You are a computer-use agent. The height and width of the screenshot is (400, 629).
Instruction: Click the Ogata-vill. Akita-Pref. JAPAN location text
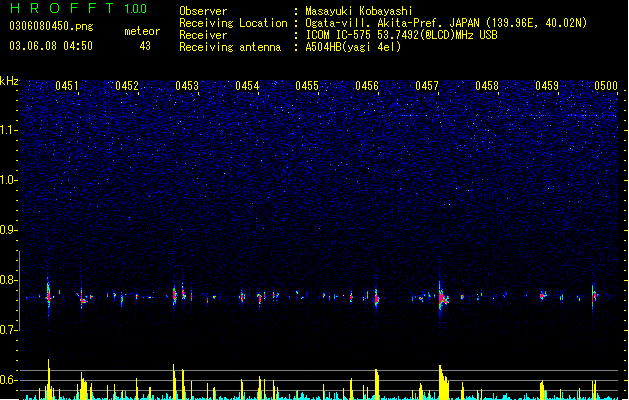coord(446,23)
